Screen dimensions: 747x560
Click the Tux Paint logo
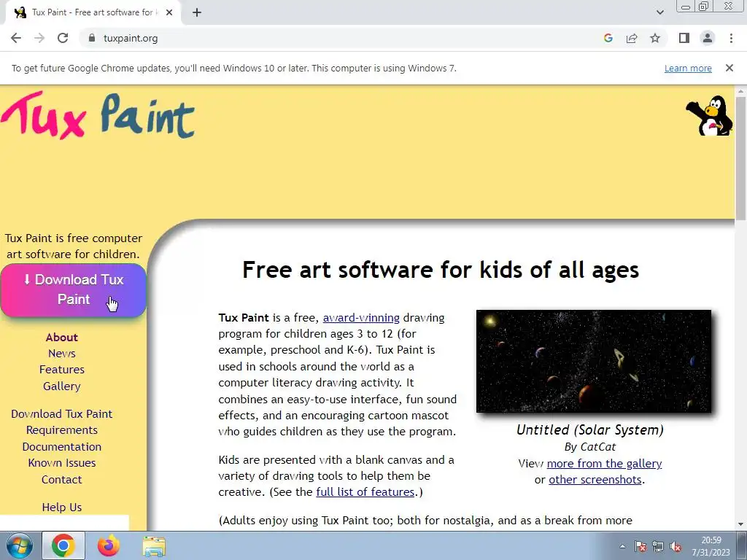click(x=98, y=116)
